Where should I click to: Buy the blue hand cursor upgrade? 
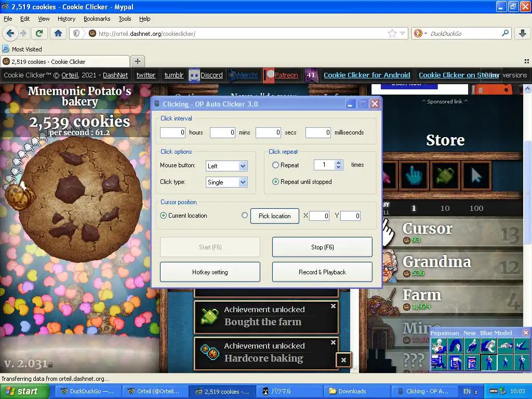coord(414,176)
